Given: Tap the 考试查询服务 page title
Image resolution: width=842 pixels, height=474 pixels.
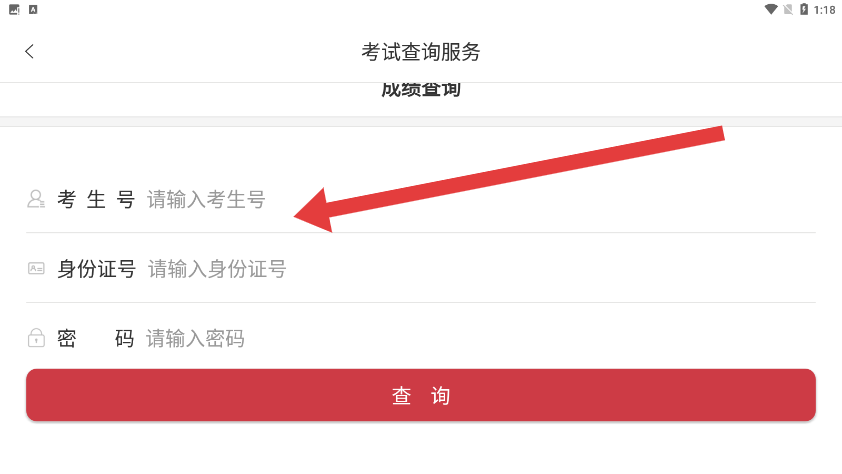Looking at the screenshot, I should point(421,52).
